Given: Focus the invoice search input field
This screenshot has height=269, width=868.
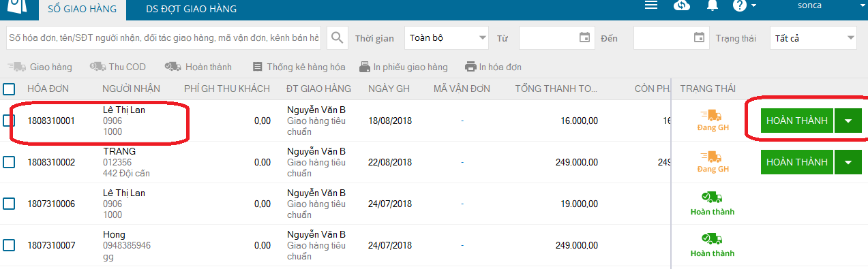Looking at the screenshot, I should [x=164, y=38].
